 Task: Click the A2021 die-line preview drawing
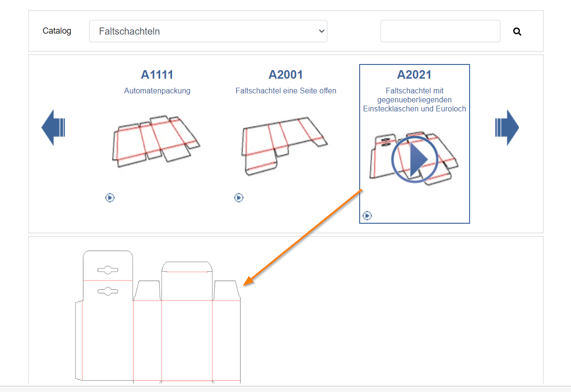(158, 316)
